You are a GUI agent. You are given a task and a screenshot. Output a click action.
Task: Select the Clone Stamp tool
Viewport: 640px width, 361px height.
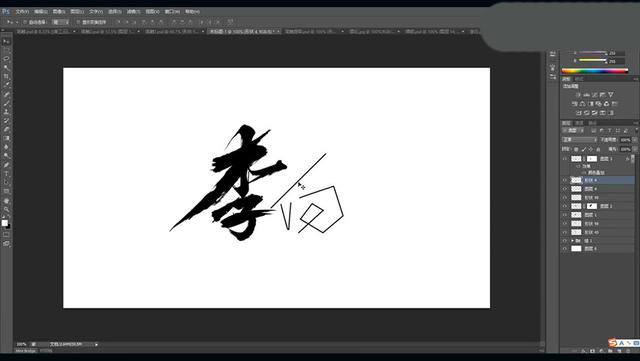(6, 111)
